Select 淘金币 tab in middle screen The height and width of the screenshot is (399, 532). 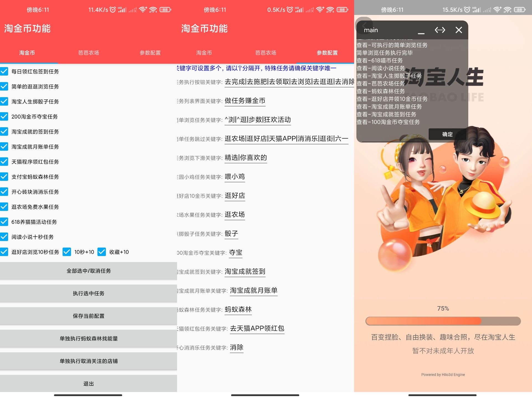pos(204,53)
